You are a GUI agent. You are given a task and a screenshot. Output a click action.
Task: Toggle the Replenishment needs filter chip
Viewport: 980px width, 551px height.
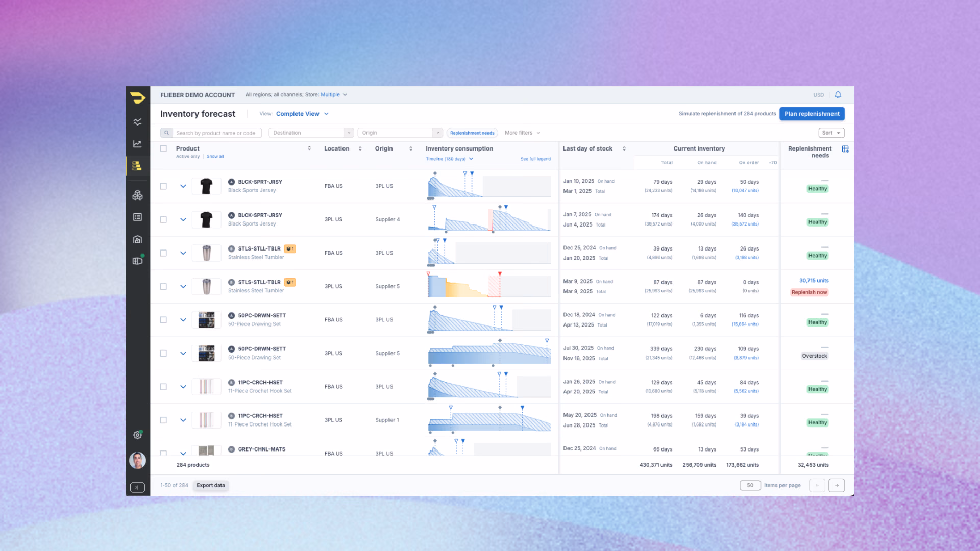pyautogui.click(x=472, y=133)
